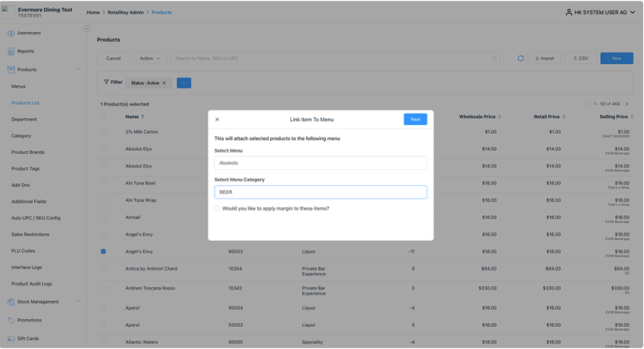Open Sales Restrictions menu item
The height and width of the screenshot is (349, 644).
(x=31, y=235)
